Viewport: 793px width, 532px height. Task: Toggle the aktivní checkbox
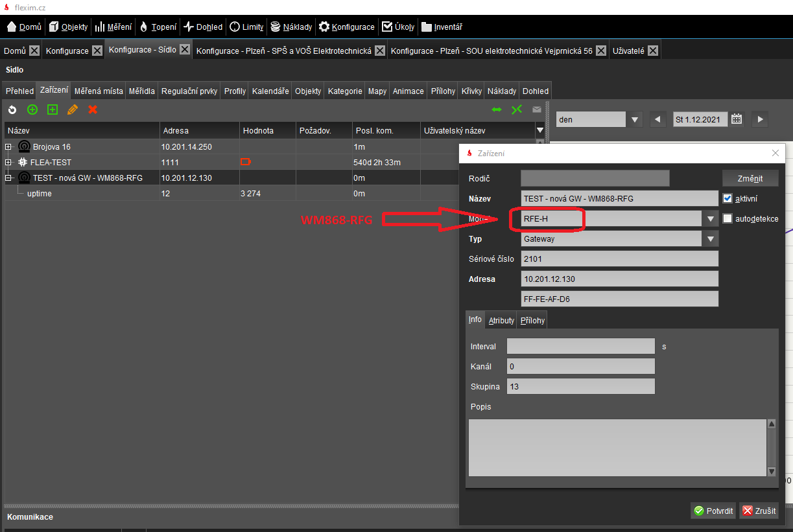(728, 198)
